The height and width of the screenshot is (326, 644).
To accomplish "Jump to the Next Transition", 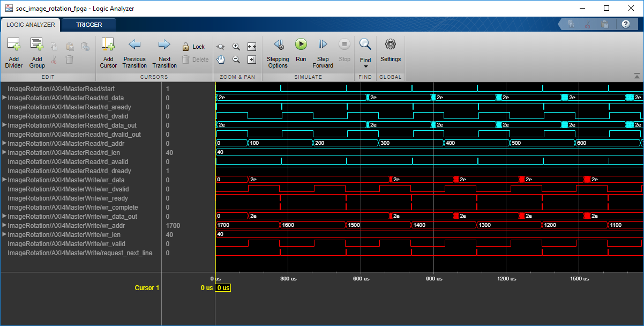I will (x=164, y=45).
